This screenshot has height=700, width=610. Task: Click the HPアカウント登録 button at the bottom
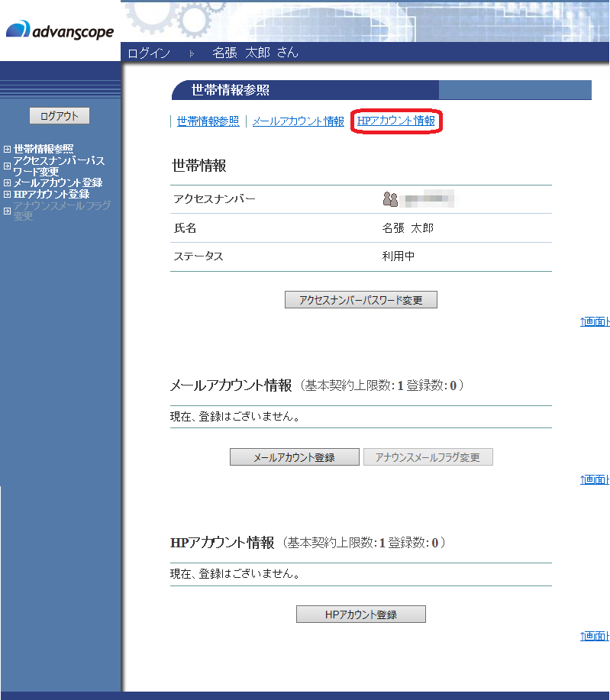click(361, 615)
